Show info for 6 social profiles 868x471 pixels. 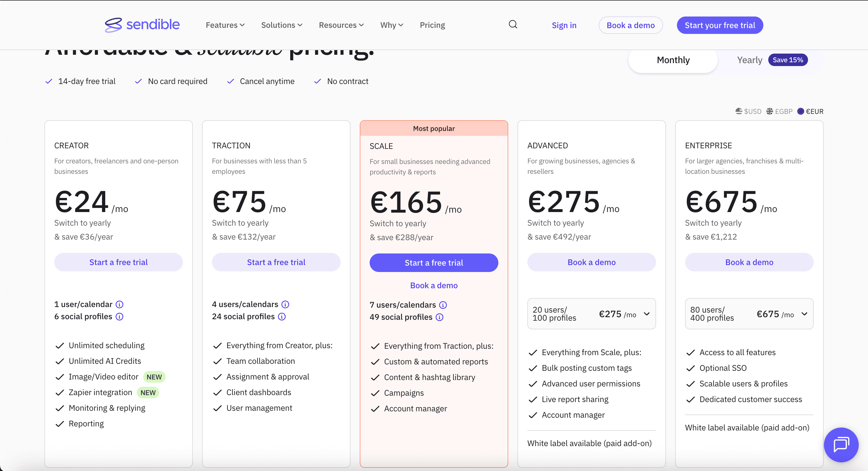[119, 317]
